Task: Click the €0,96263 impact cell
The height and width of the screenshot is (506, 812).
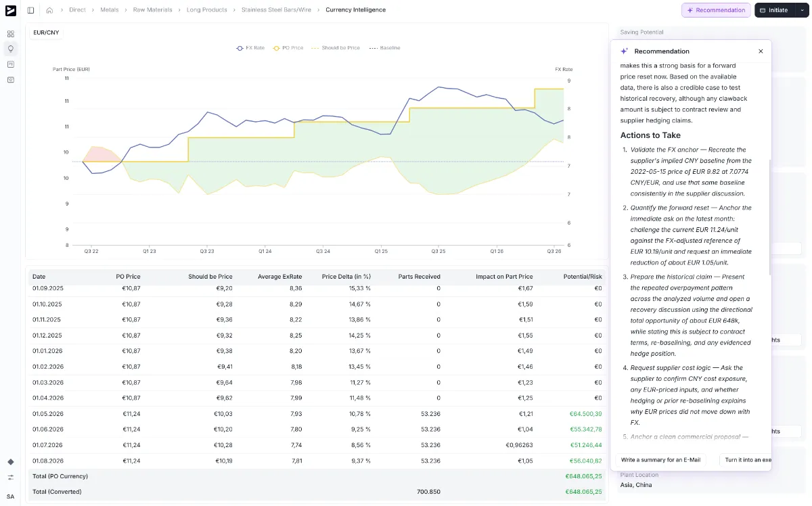Action: pos(519,444)
